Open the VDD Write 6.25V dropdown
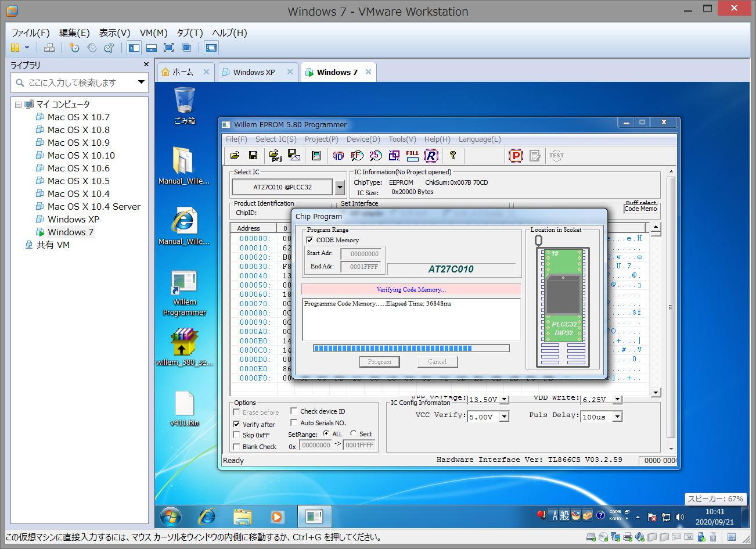The height and width of the screenshot is (549, 756). point(617,400)
